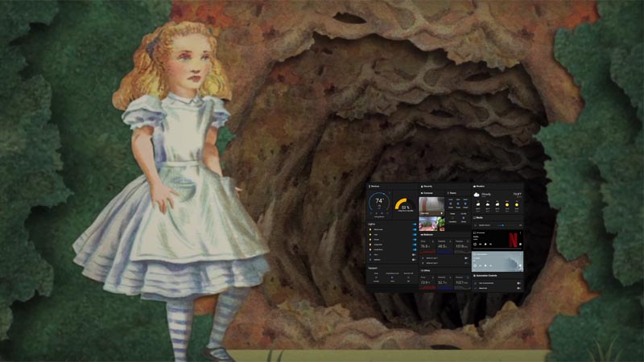Open the Office 73.9 temperature sensor card

[427, 282]
